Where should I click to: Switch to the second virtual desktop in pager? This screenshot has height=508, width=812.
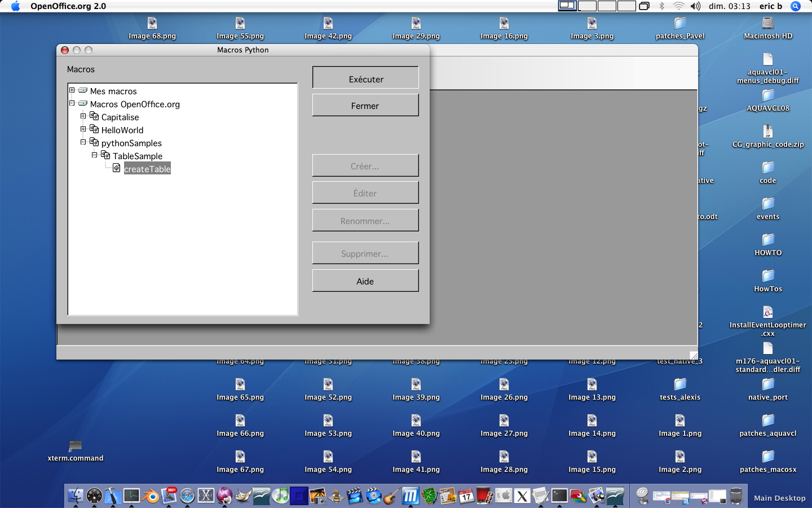(x=587, y=6)
